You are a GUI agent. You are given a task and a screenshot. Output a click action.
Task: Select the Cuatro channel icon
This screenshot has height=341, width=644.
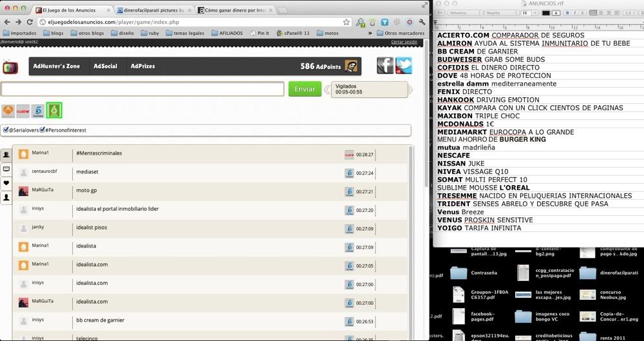pyautogui.click(x=23, y=111)
